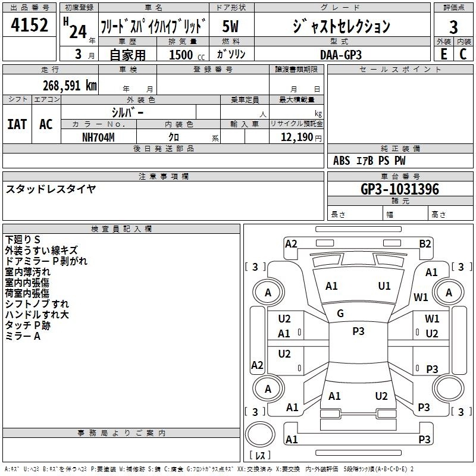The image size is (476, 476).
Task: Select the U1 dent mark on the hood
Action: [384, 286]
